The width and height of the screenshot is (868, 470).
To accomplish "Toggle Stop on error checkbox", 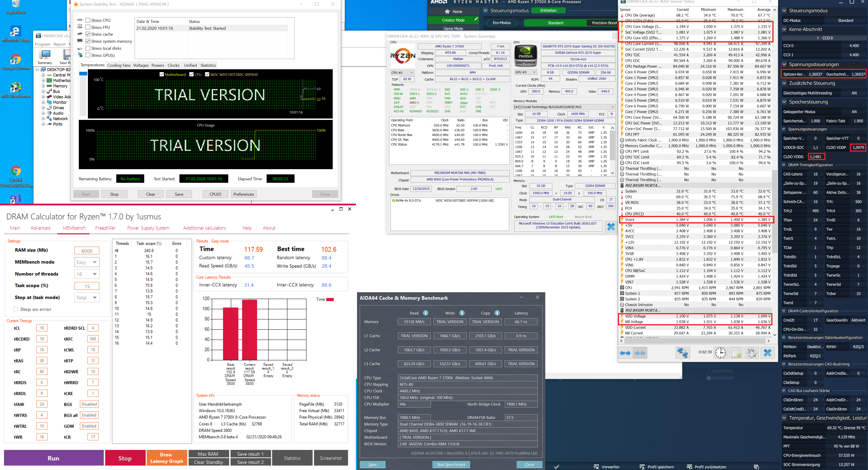I will [x=15, y=309].
